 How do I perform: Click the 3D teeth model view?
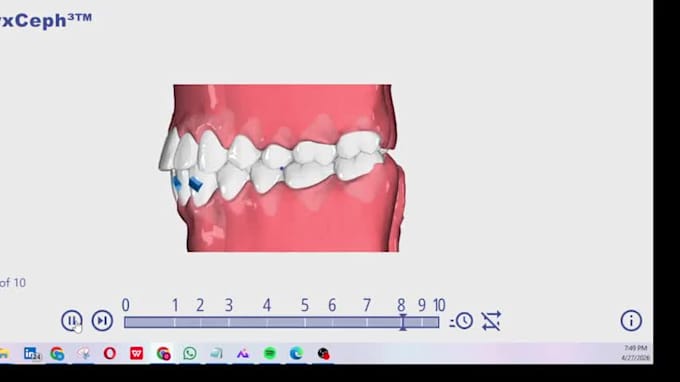[x=282, y=168]
